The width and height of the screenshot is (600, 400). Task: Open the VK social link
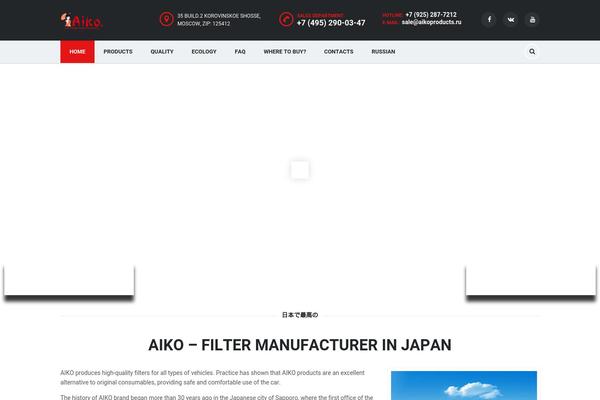click(x=510, y=20)
